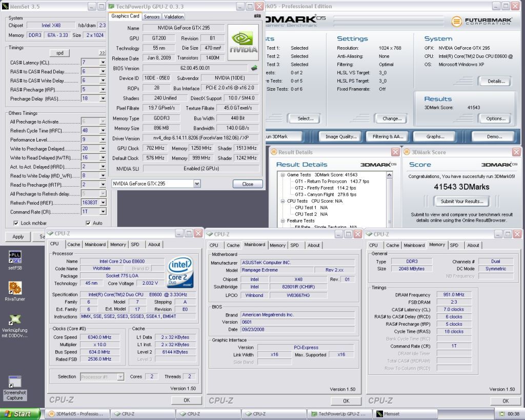Open the Cache tab in the leftmost CPU-Z window
The image size is (525, 420).
pyautogui.click(x=74, y=245)
